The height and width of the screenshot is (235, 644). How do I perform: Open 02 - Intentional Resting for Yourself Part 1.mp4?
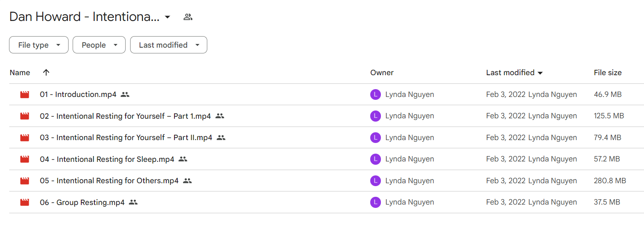pyautogui.click(x=125, y=116)
